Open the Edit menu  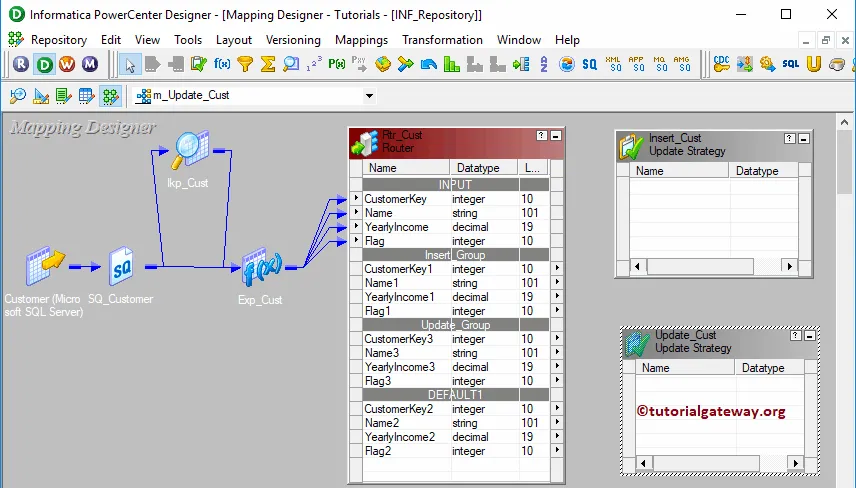[x=111, y=40]
